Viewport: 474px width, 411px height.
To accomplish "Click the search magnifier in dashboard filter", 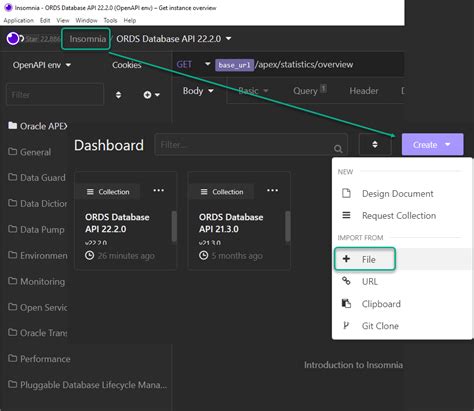I will 338,149.
